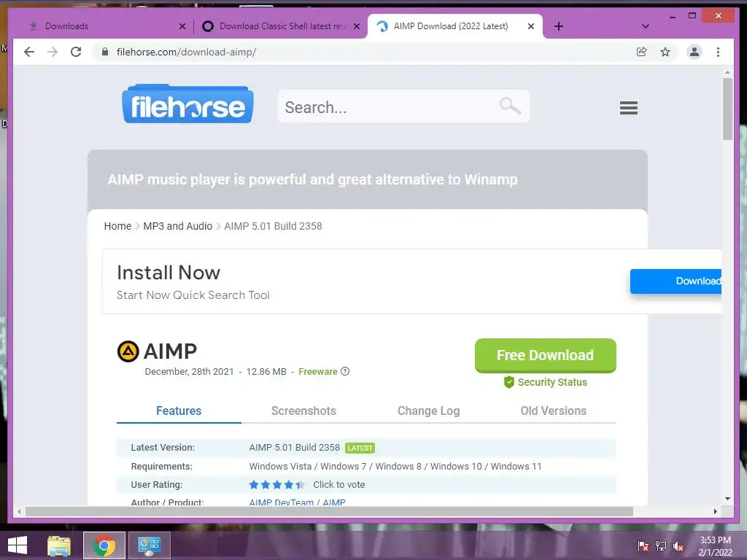Open File Explorer from the taskbar

pyautogui.click(x=58, y=545)
